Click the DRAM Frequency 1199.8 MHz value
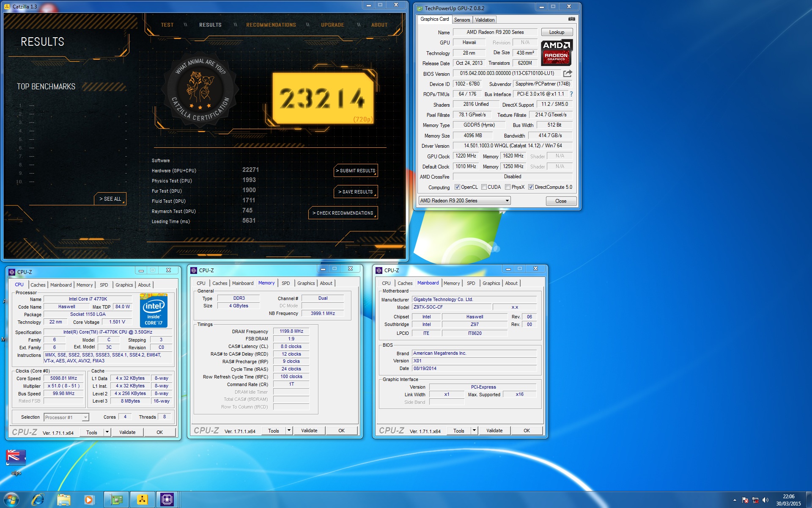 tap(291, 331)
